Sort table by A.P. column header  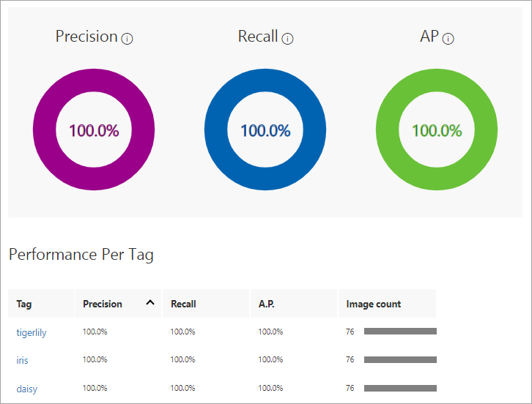tap(266, 304)
